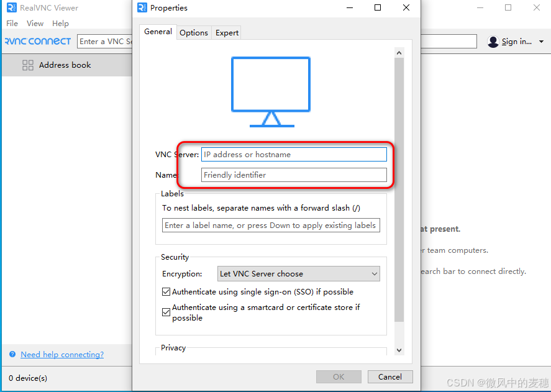Click the Name friendly identifier field
Screen dimensions: 551x392
(294, 175)
